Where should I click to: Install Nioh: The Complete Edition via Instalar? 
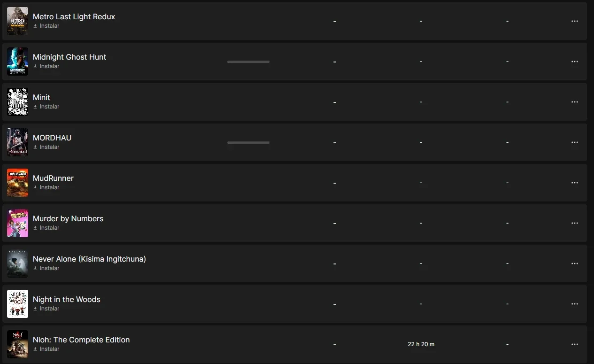pos(46,349)
